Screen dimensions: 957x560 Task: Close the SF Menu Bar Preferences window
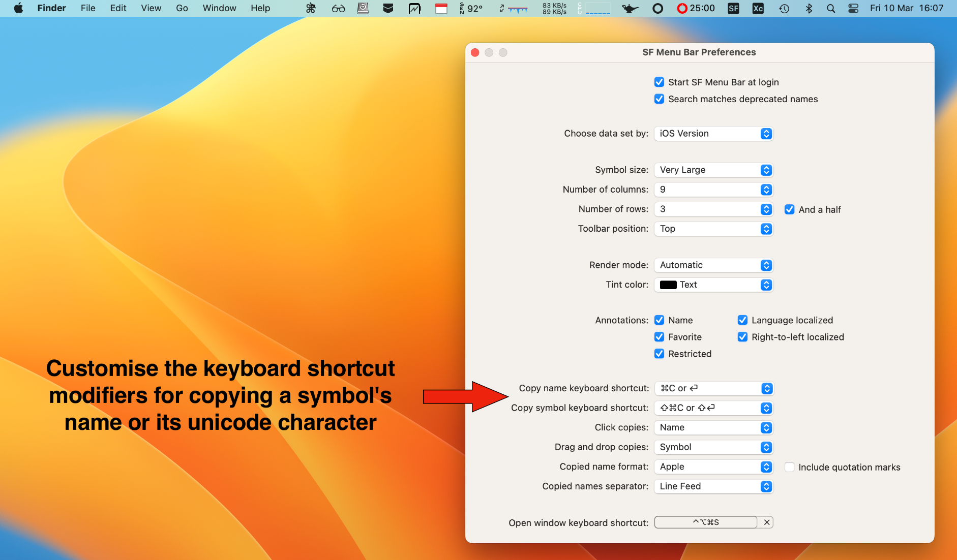(x=475, y=52)
